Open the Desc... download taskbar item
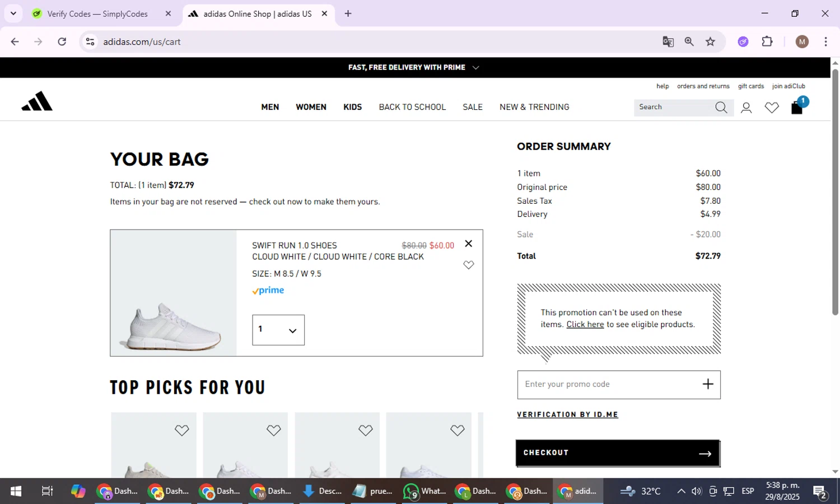The image size is (840, 504). (x=323, y=491)
